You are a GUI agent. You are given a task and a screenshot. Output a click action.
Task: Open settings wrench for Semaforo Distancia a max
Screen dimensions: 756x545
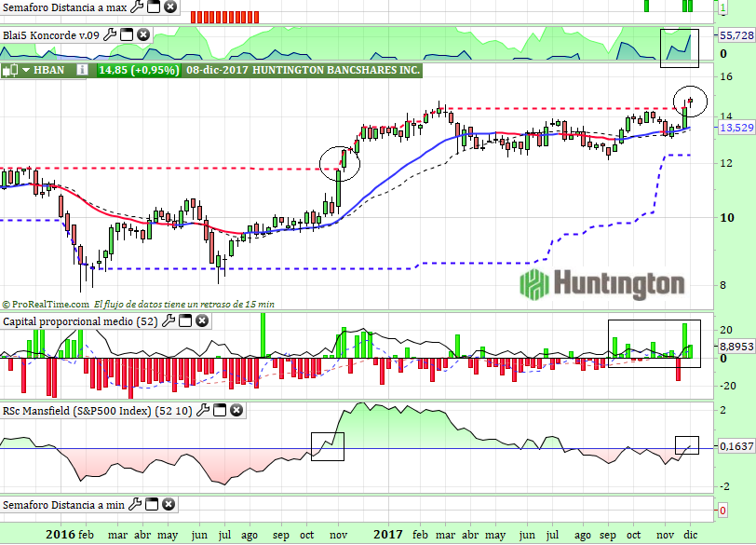(137, 7)
